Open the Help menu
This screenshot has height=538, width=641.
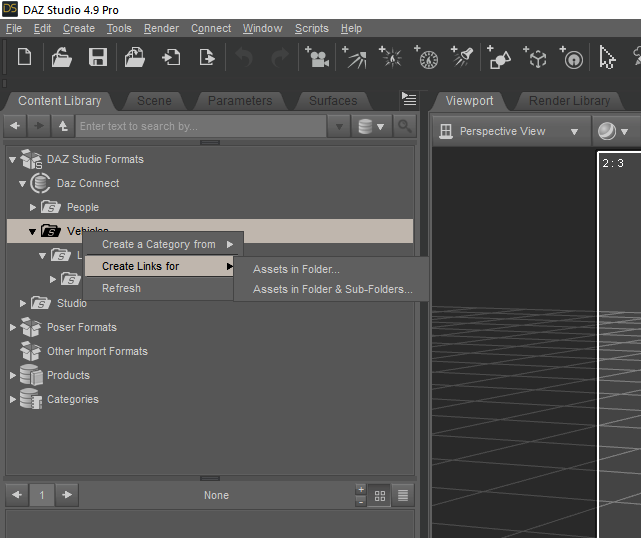(351, 28)
